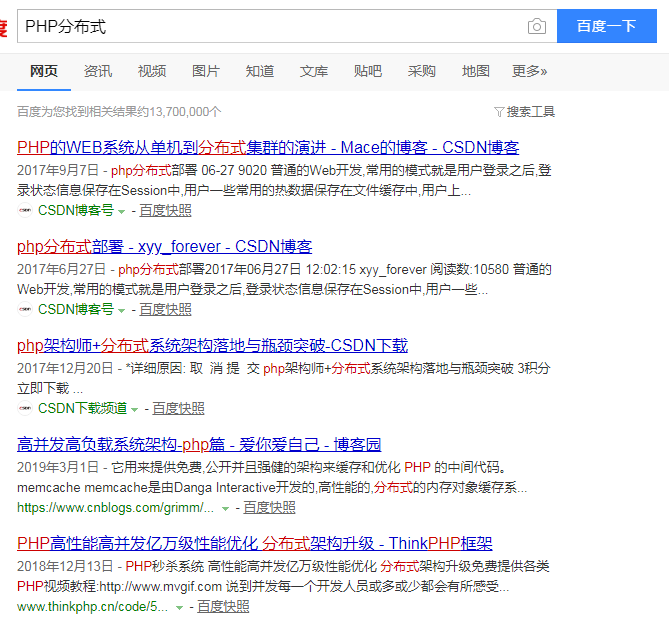Click the camera image-search icon
669x625 pixels.
pos(536,26)
